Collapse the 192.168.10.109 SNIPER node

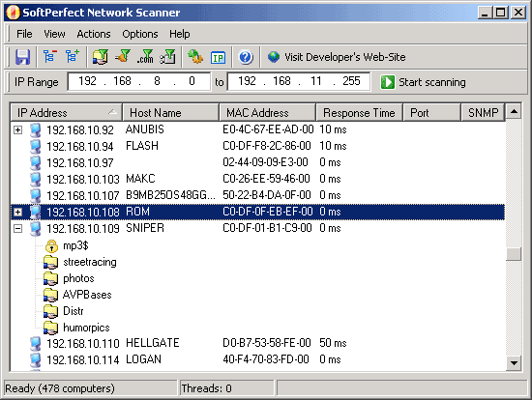18,228
